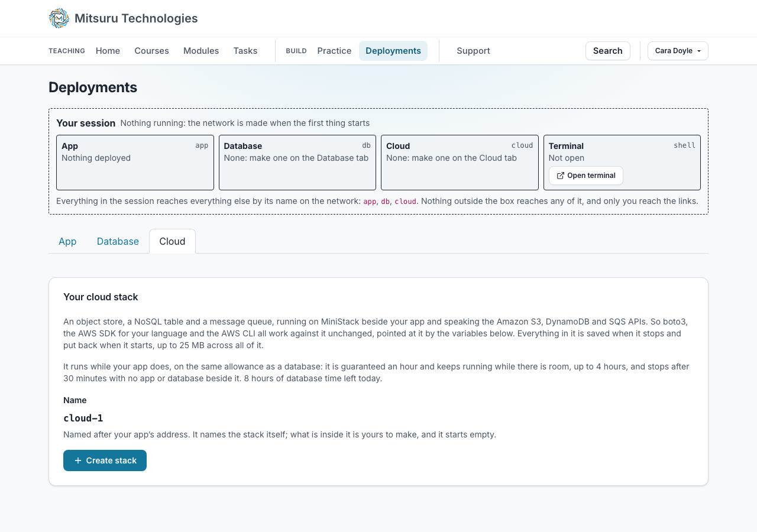Open the Support nav item

[x=473, y=51]
